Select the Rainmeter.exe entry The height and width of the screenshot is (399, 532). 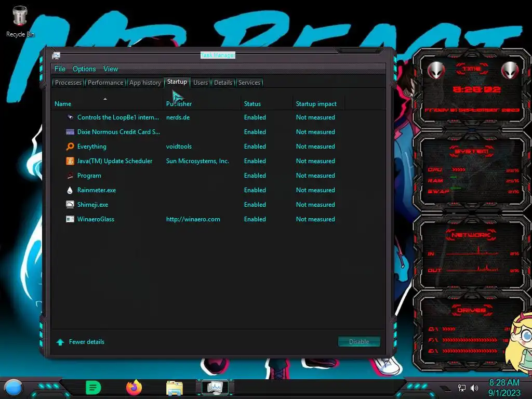[96, 190]
